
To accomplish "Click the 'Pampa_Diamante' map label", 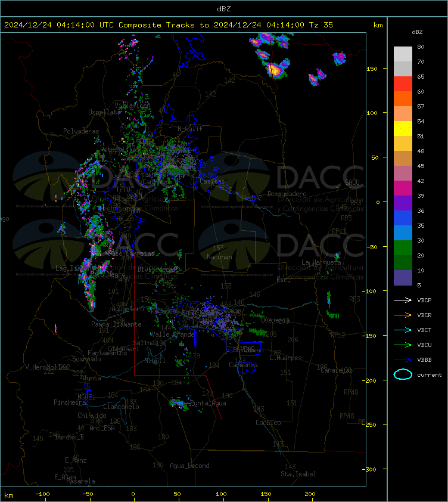I will click(116, 324).
